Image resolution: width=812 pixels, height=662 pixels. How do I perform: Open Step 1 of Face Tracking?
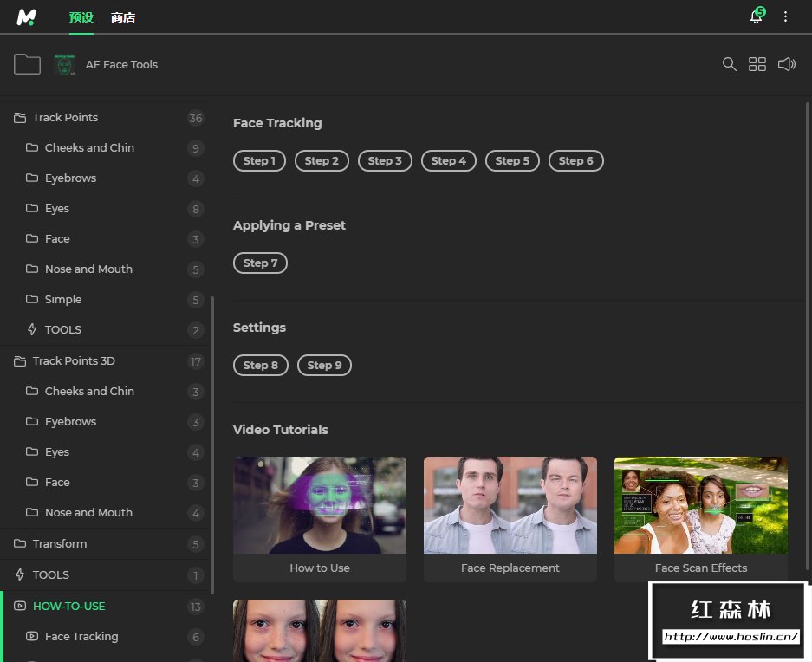tap(259, 160)
